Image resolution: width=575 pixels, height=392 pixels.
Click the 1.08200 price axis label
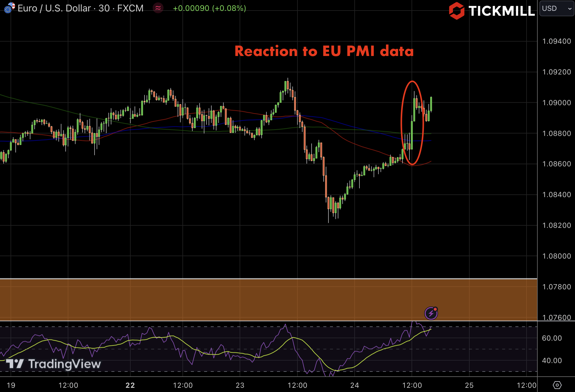[557, 225]
